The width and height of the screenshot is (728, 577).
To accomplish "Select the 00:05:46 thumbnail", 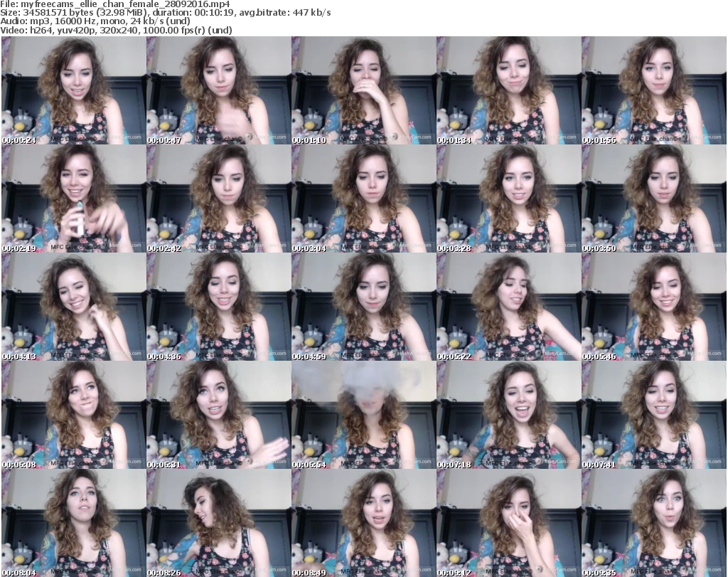I will pyautogui.click(x=653, y=307).
